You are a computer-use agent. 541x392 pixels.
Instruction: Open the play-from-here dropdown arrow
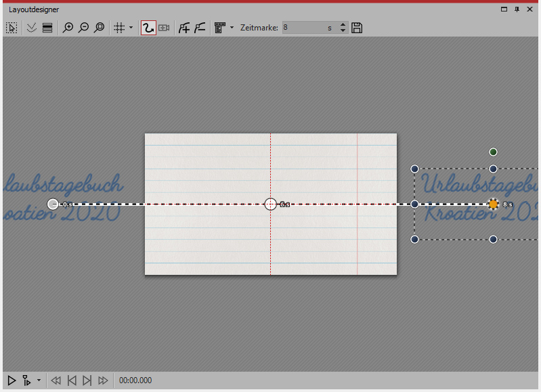39,380
